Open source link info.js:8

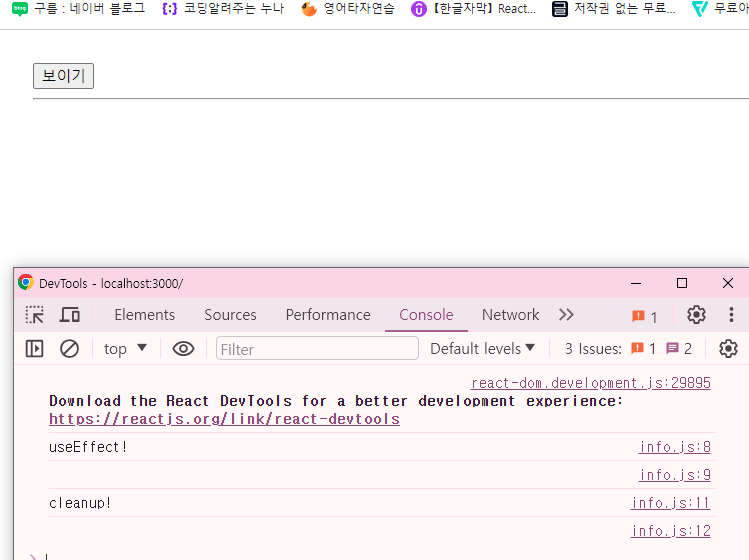pyautogui.click(x=675, y=447)
